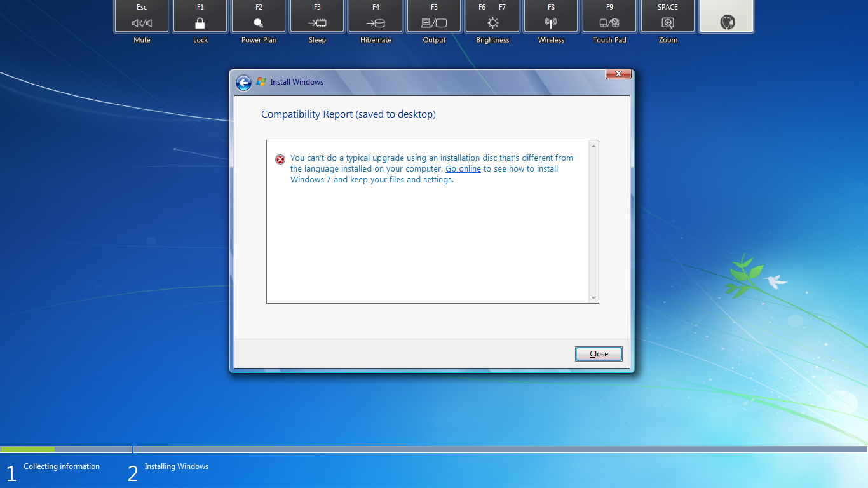The image size is (868, 488).
Task: Click the "Collecting information" step label
Action: point(62,466)
